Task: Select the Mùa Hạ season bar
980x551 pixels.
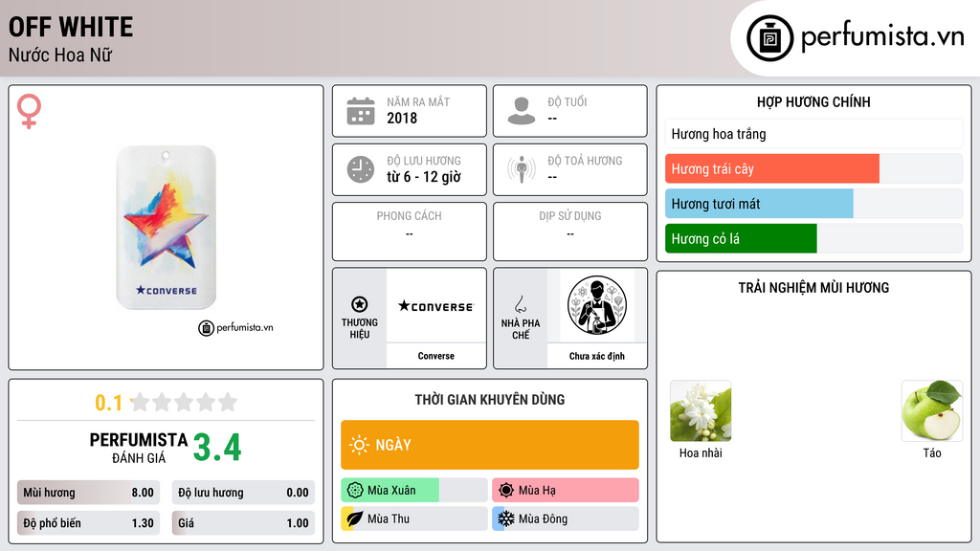Action: 566,491
